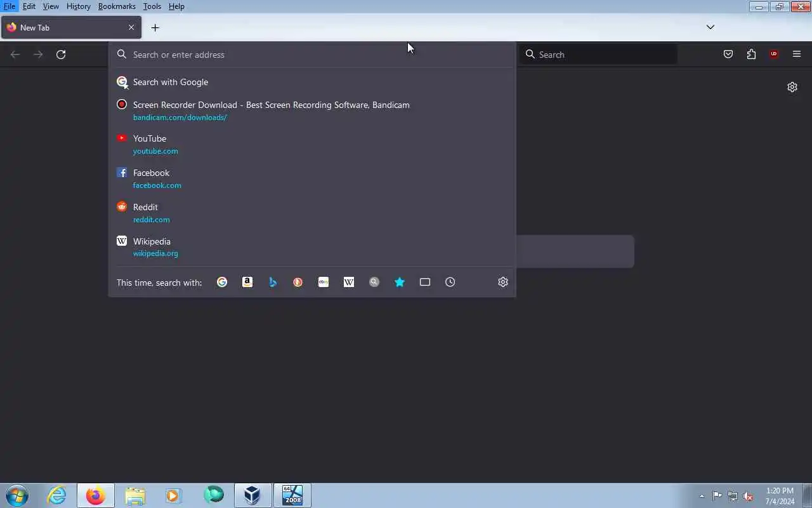
Task: Focus the Search or enter address field
Action: (x=312, y=55)
